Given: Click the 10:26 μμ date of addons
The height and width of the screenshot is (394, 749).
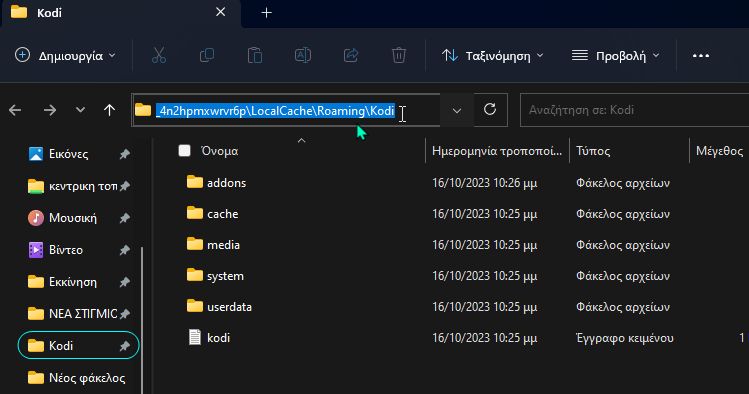Looking at the screenshot, I should coord(484,183).
